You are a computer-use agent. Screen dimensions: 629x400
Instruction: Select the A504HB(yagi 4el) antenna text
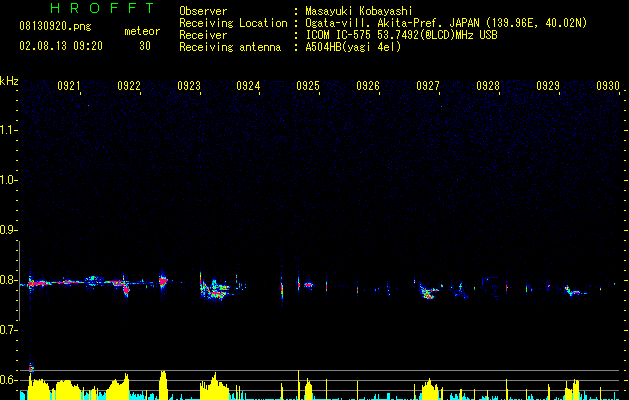[x=353, y=47]
